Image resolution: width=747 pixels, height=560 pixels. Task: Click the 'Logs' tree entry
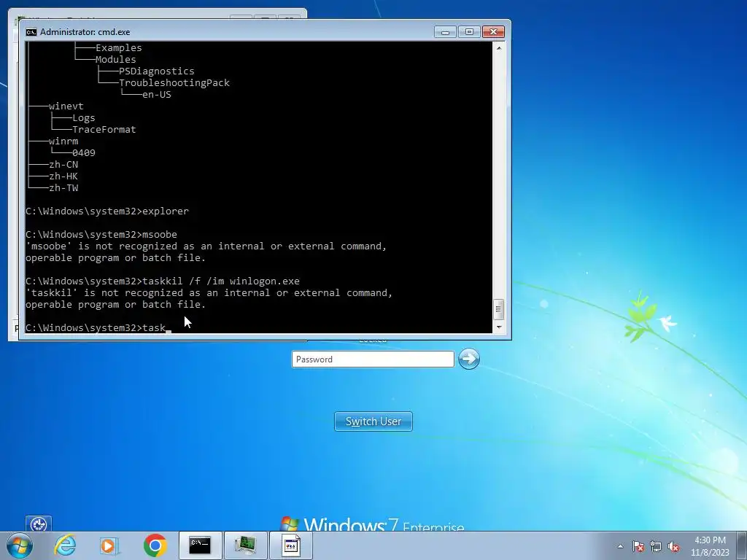click(84, 117)
